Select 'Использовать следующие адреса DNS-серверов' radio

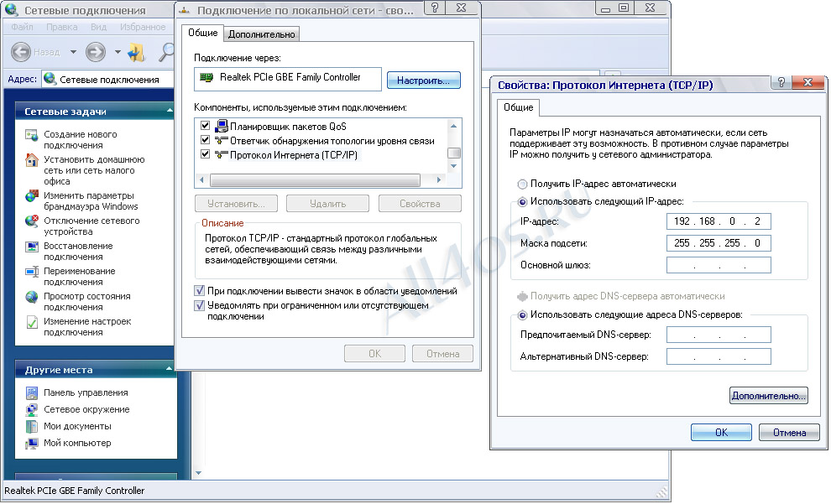[523, 315]
